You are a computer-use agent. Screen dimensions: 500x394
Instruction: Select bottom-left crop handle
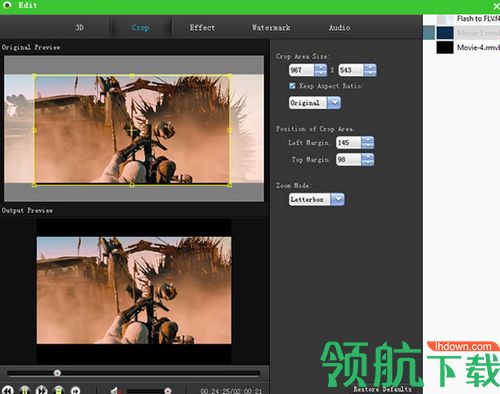click(34, 185)
